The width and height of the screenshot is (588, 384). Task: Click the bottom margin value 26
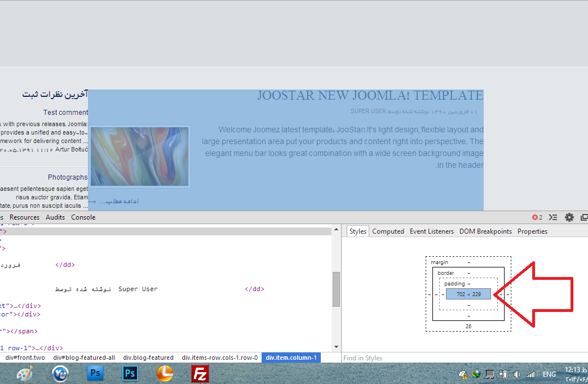468,327
